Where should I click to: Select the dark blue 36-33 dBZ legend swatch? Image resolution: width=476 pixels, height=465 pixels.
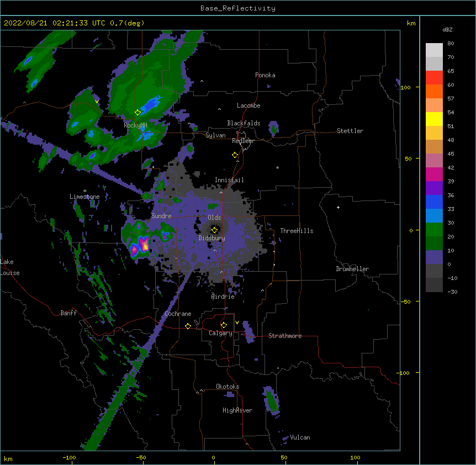click(434, 202)
